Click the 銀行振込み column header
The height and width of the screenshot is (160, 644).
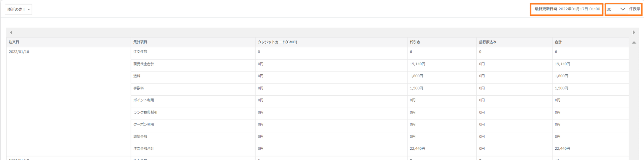[487, 42]
